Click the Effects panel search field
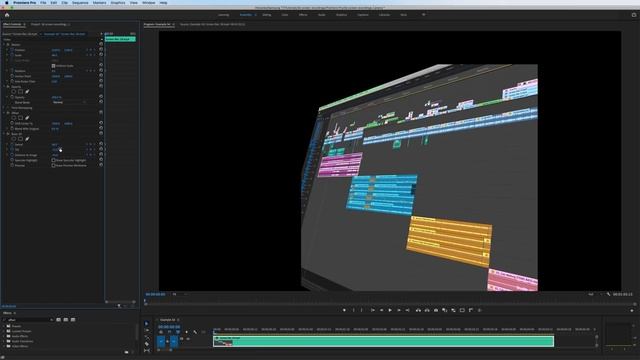 tap(29, 320)
